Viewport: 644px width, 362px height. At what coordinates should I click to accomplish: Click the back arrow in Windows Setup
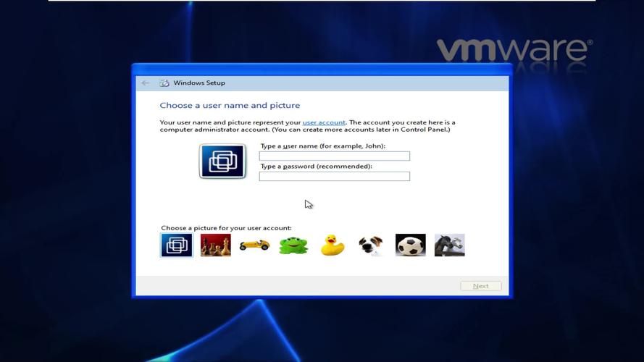pos(145,83)
